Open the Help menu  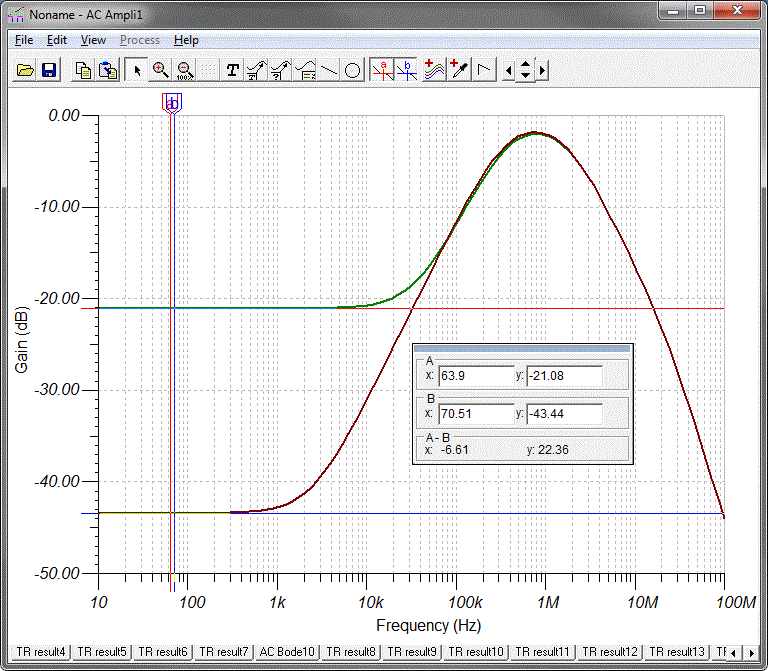(x=186, y=40)
